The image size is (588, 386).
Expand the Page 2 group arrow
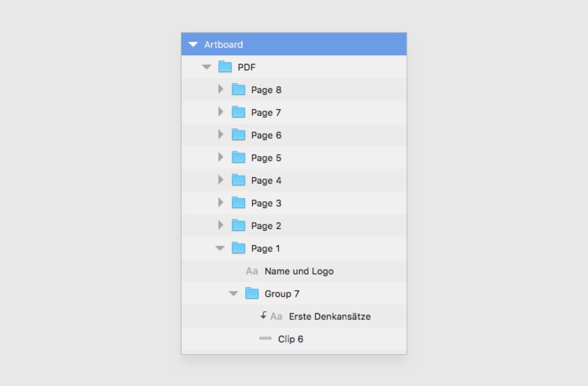click(x=220, y=225)
